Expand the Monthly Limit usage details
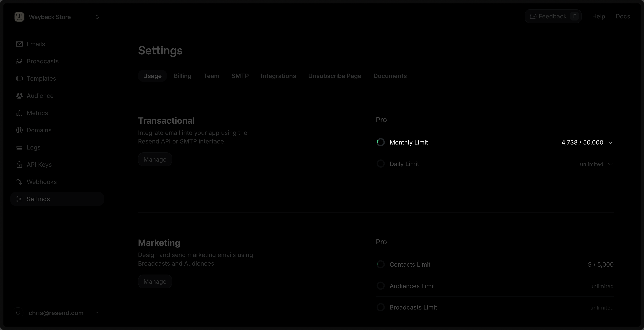644x330 pixels. coord(611,142)
